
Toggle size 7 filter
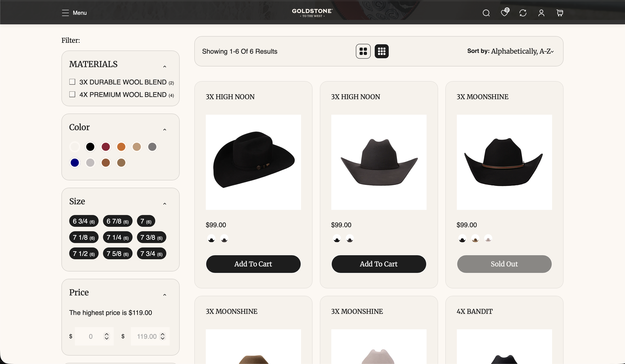click(146, 221)
